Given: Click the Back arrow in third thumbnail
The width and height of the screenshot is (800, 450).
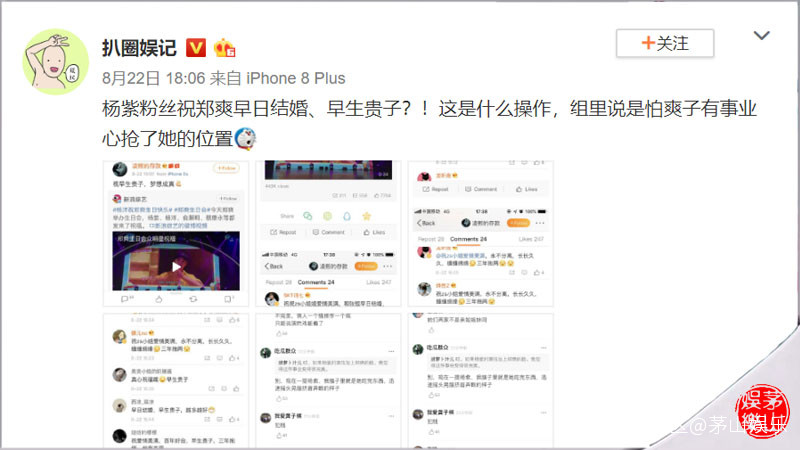Looking at the screenshot, I should [x=426, y=223].
